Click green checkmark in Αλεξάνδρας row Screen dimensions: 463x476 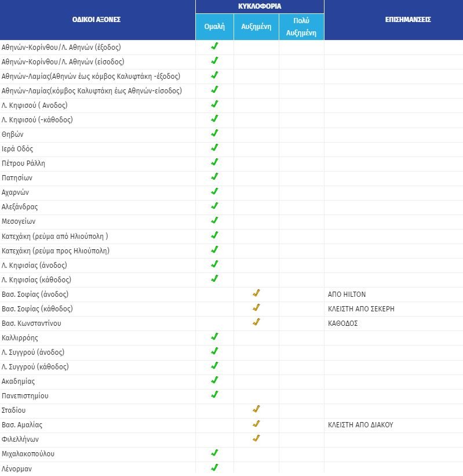point(214,206)
